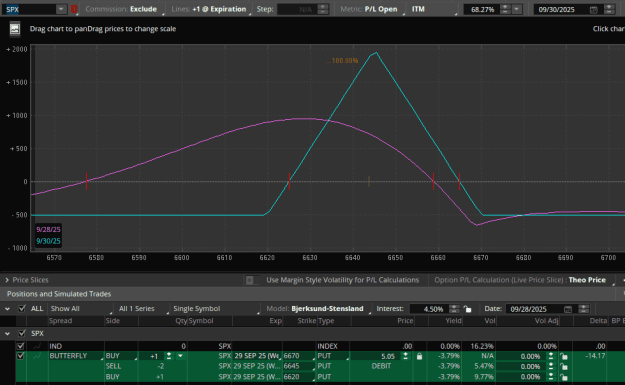Screen dimensions: 625x385
Task: Open the 6645 strike dropdown
Action: (x=299, y=366)
